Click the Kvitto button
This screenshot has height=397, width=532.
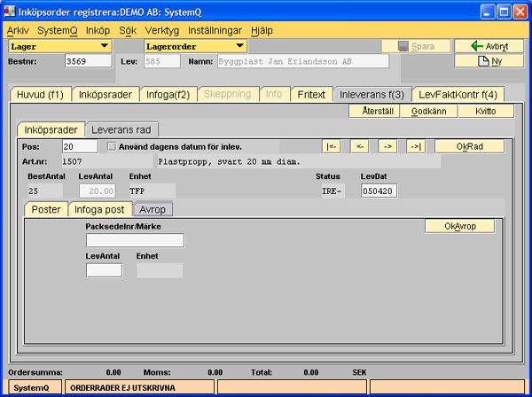click(486, 111)
